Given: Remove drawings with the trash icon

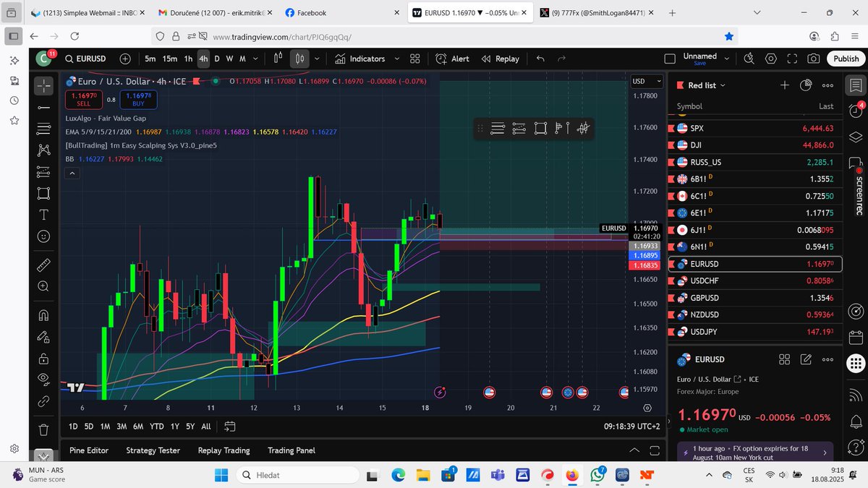Looking at the screenshot, I should tap(43, 429).
